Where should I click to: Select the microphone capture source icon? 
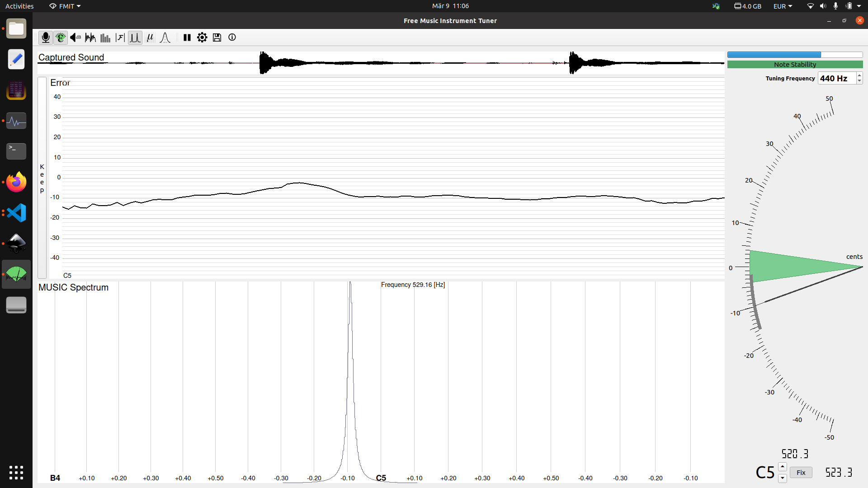[45, 38]
